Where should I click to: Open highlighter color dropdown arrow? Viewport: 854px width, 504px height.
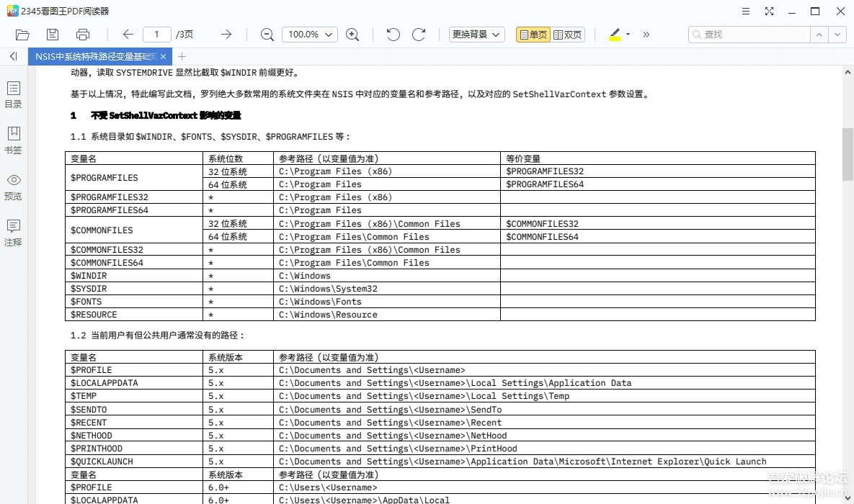628,35
